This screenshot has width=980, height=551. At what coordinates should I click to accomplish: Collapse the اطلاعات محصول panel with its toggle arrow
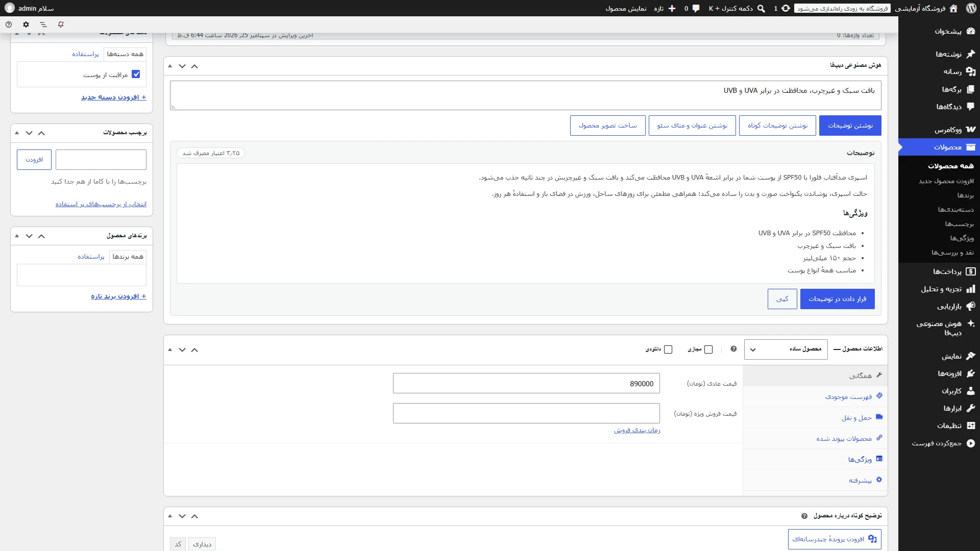pyautogui.click(x=170, y=349)
